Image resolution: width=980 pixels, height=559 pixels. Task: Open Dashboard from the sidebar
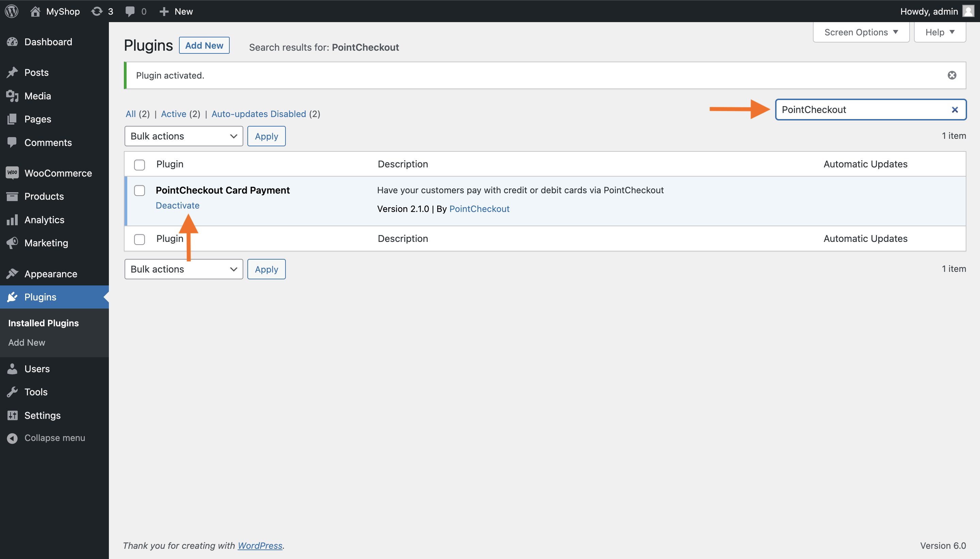pyautogui.click(x=48, y=42)
